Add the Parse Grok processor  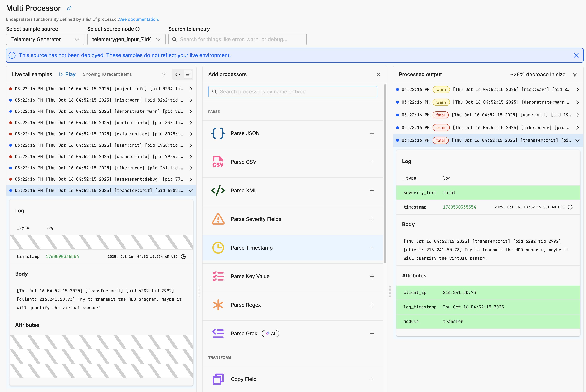click(x=372, y=334)
